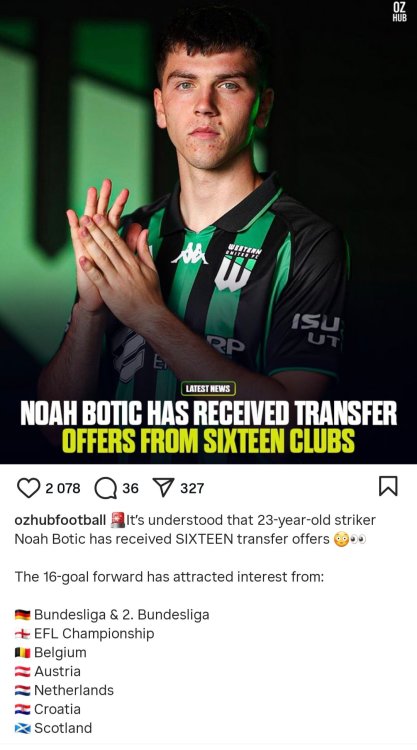Tap the Croatia flag emoji
417x750 pixels.
[x=22, y=709]
